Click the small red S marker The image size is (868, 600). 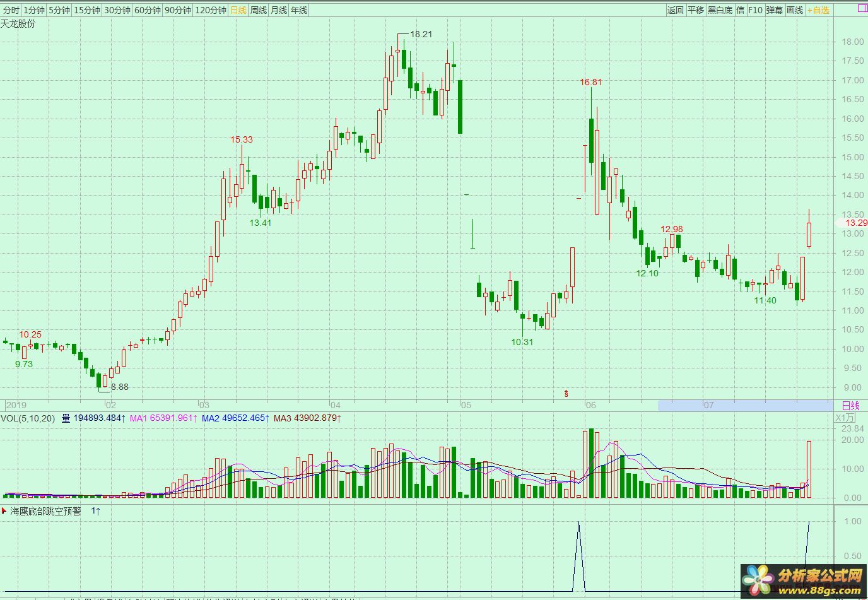(566, 394)
